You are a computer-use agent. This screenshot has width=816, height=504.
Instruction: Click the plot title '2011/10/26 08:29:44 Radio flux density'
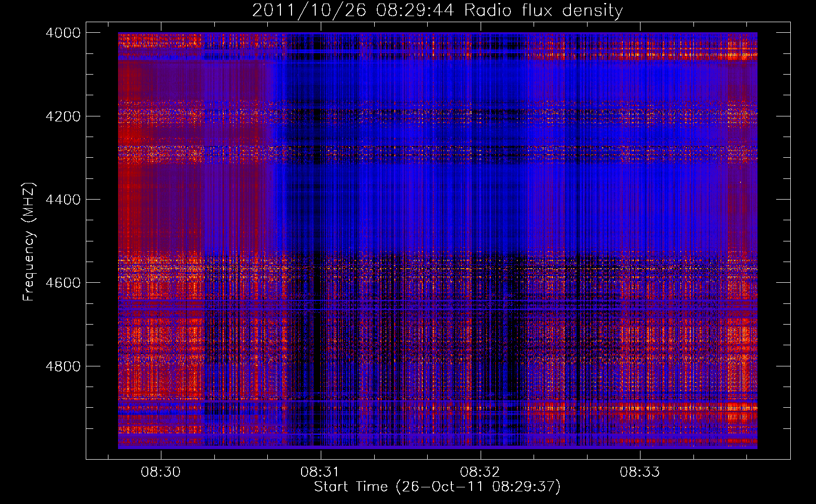[437, 10]
